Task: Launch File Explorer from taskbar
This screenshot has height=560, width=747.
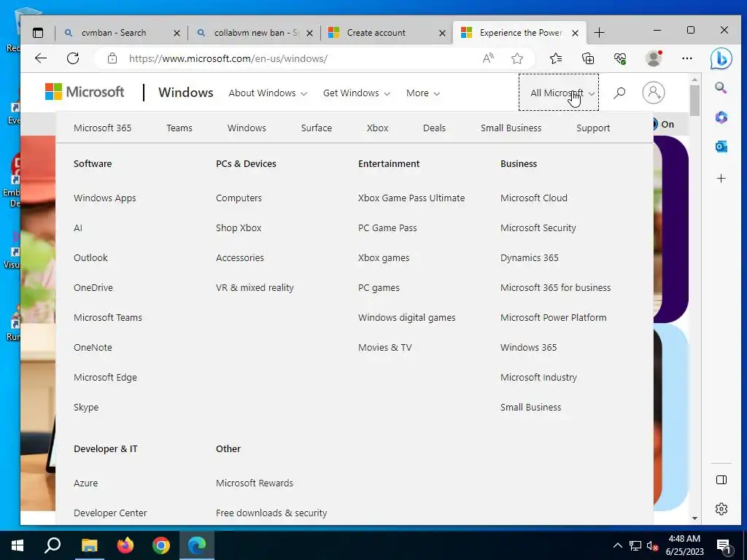Action: click(x=89, y=545)
